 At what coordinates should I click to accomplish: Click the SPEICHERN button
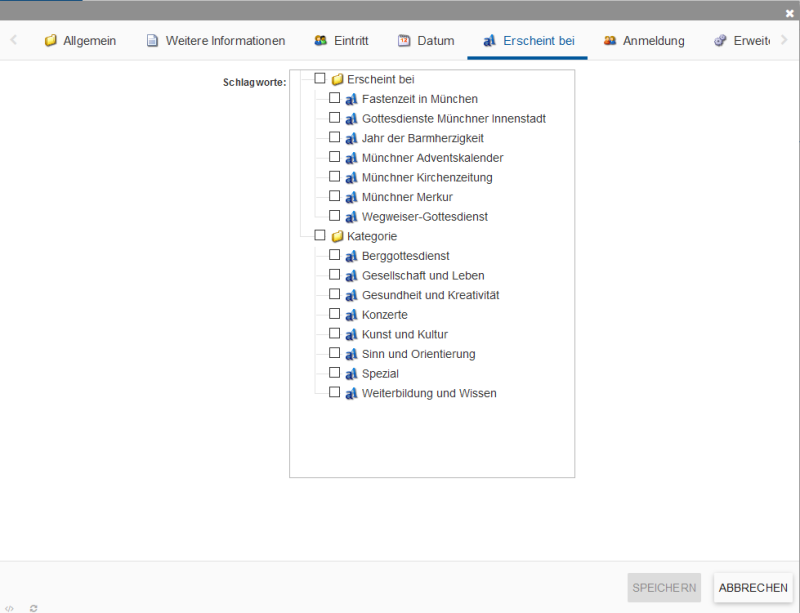pos(664,588)
